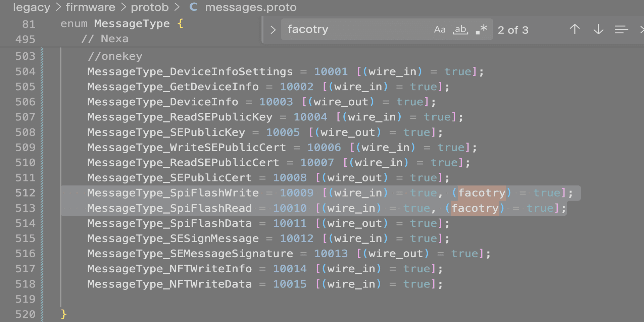The image size is (644, 322).
Task: Jump to the next facotry match
Action: click(x=598, y=30)
